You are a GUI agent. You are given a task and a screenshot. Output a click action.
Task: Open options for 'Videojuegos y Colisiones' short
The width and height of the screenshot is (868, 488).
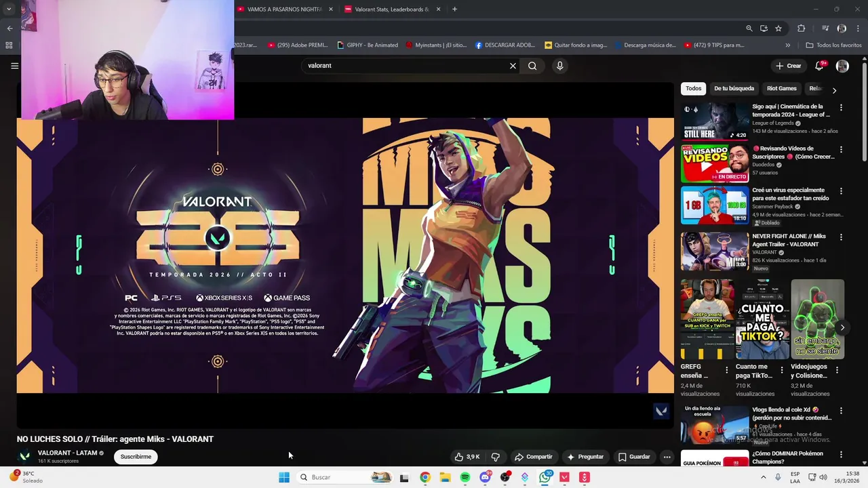coord(837,370)
